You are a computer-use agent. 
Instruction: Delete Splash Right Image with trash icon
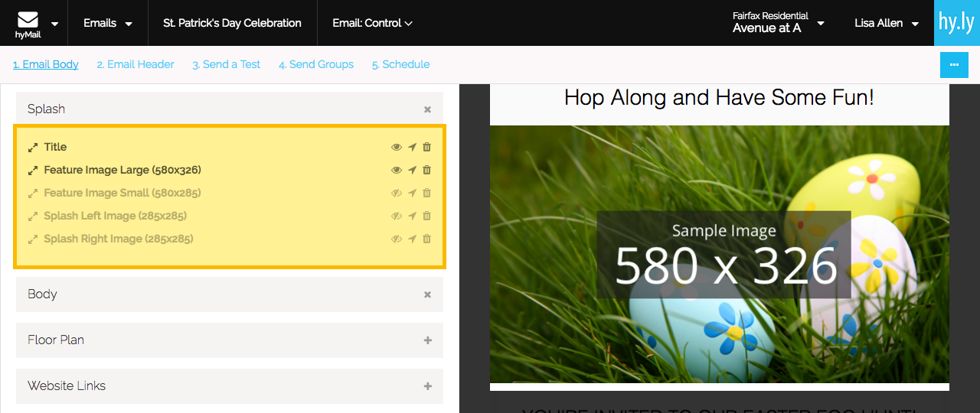pos(427,239)
